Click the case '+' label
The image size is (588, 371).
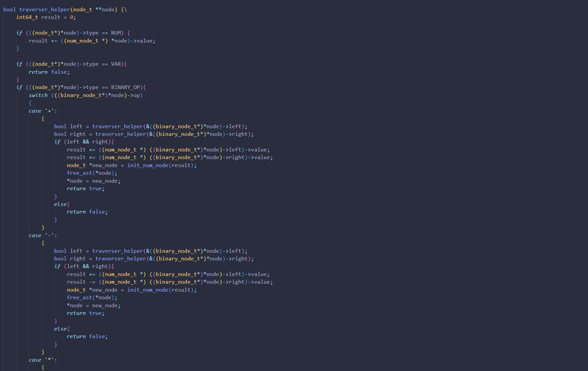(x=43, y=111)
